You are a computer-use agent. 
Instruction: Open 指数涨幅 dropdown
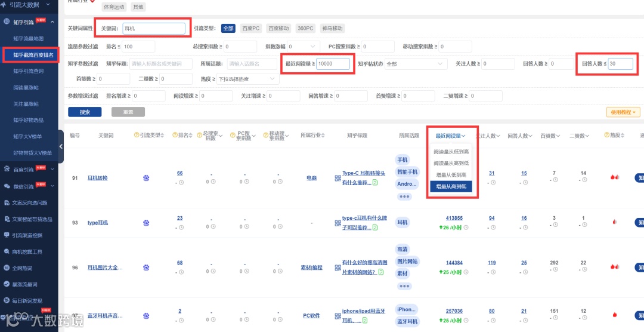(304, 47)
